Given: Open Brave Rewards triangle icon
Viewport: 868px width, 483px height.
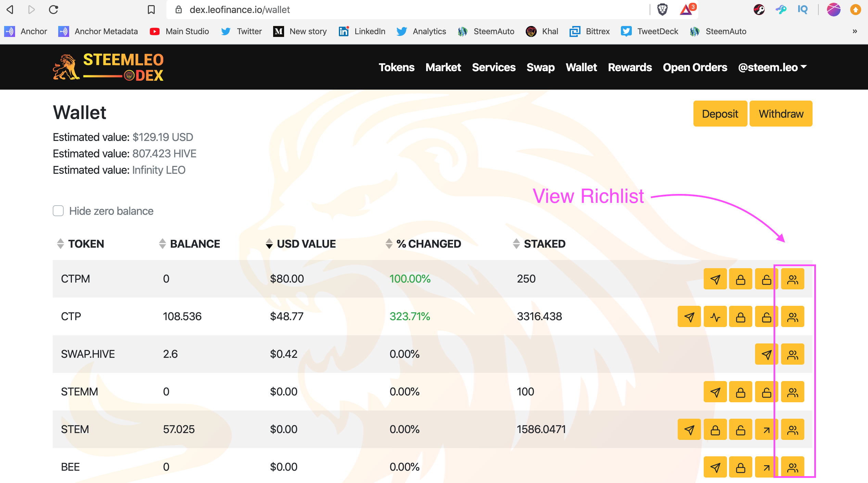Looking at the screenshot, I should (687, 10).
